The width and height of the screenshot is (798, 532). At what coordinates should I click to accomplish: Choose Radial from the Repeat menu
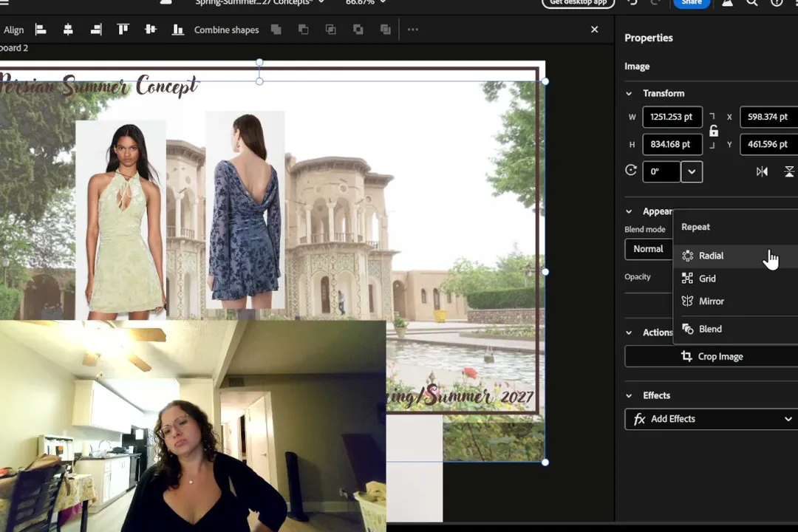pos(735,256)
